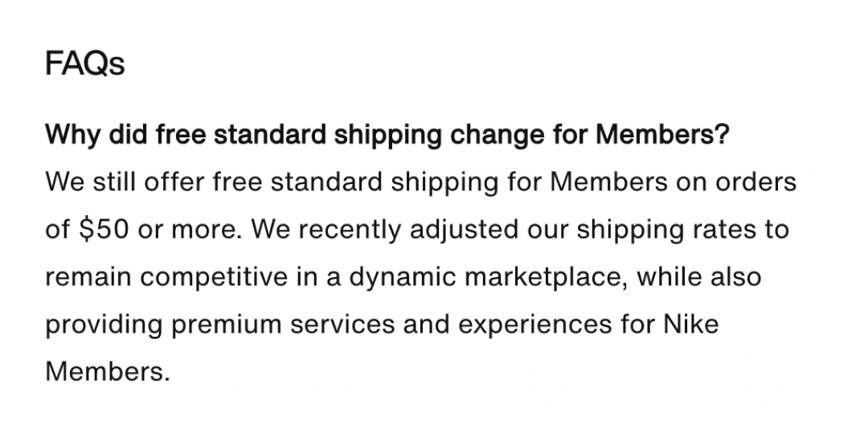Click the word "recently" in the answer
868x441 pixels.
[x=350, y=229]
